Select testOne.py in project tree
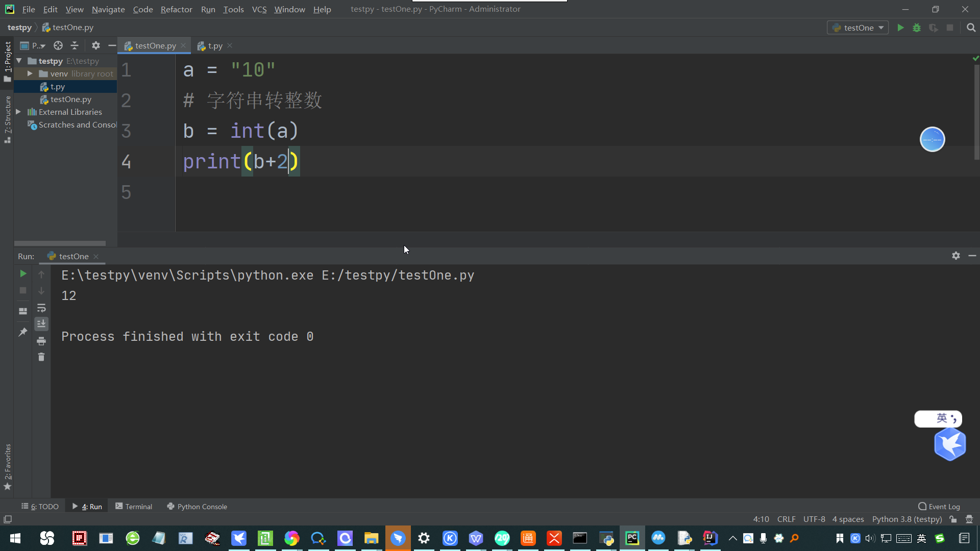The height and width of the screenshot is (551, 980). point(70,99)
